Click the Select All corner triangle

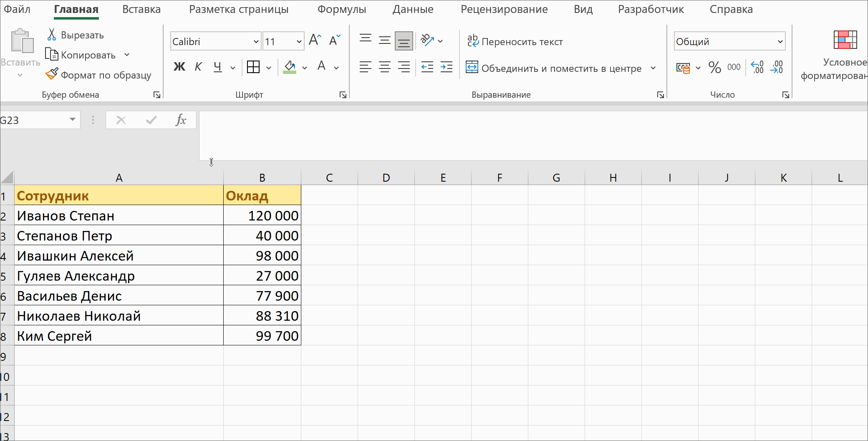coord(7,177)
